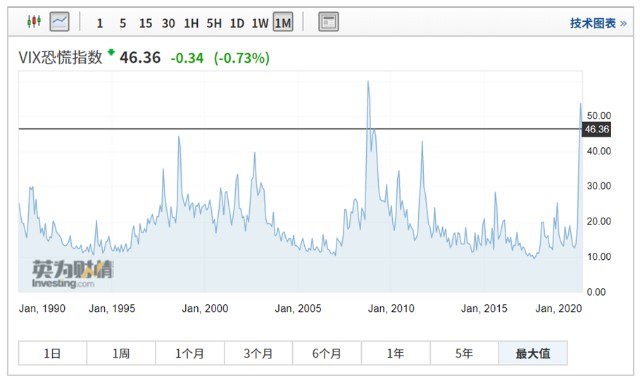Image resolution: width=640 pixels, height=381 pixels.
Task: Select the area line chart icon
Action: tap(60, 22)
